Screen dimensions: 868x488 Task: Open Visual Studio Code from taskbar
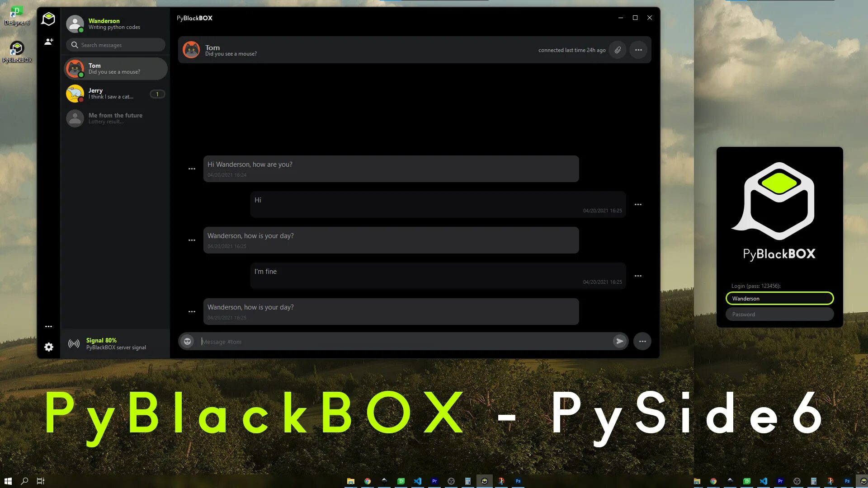[418, 481]
